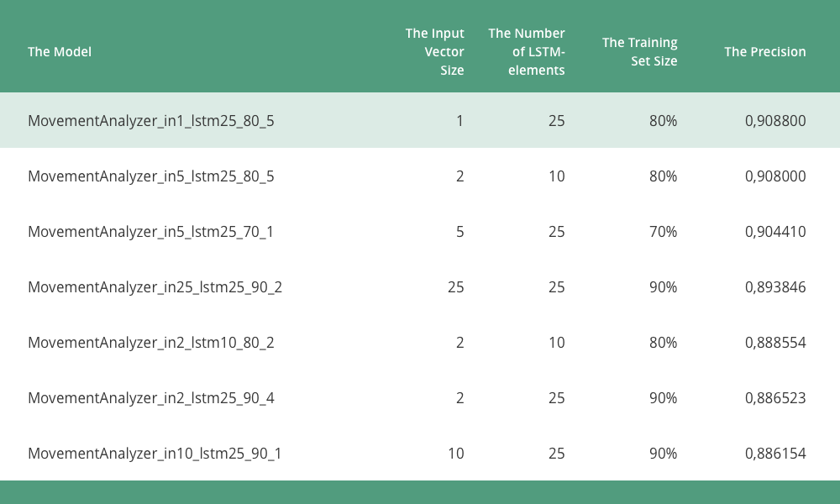The height and width of the screenshot is (504, 840).
Task: Click model name MovementAnalyzer_in5_lstm25_80_5
Action: tap(151, 176)
